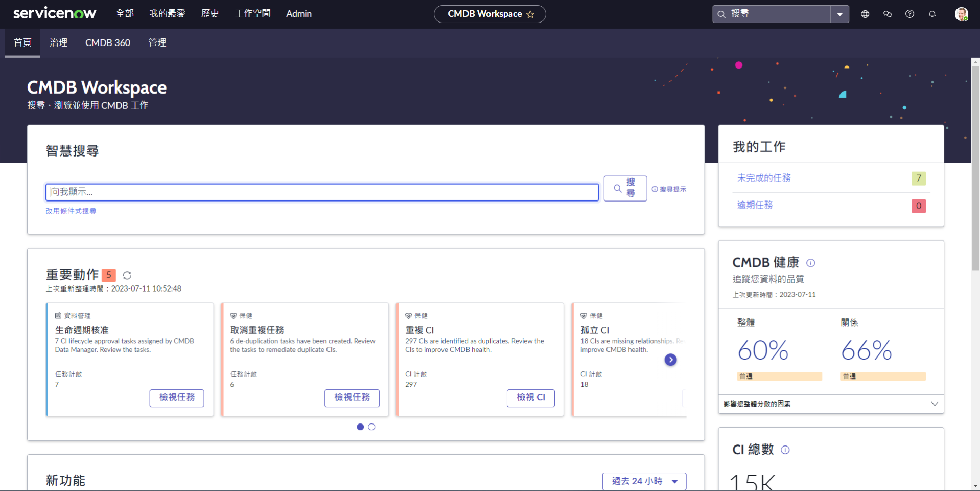Select the first carousel page dot
The width and height of the screenshot is (980, 491).
click(x=360, y=427)
